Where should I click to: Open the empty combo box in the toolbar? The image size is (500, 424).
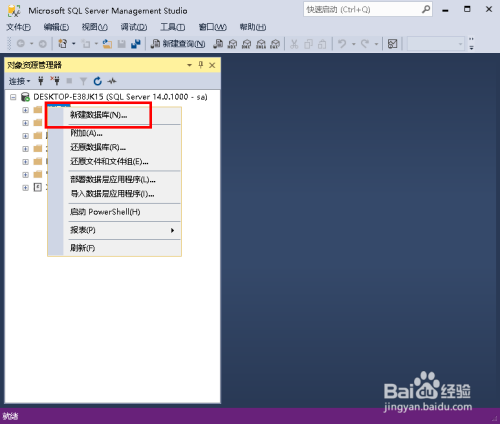[436, 44]
